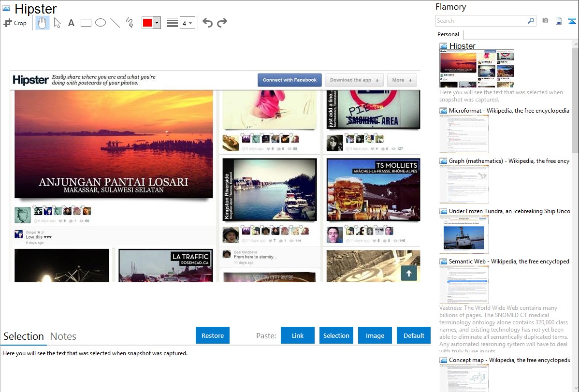579x392 pixels.
Task: Click the man avatar under TS Molliets postcard
Action: 334,235
